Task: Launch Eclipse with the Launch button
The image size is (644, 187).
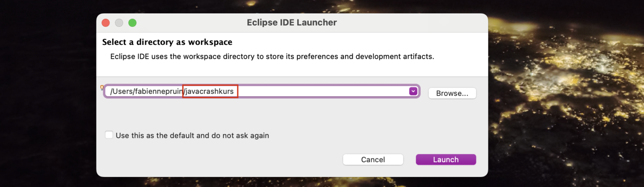Action: click(x=446, y=160)
